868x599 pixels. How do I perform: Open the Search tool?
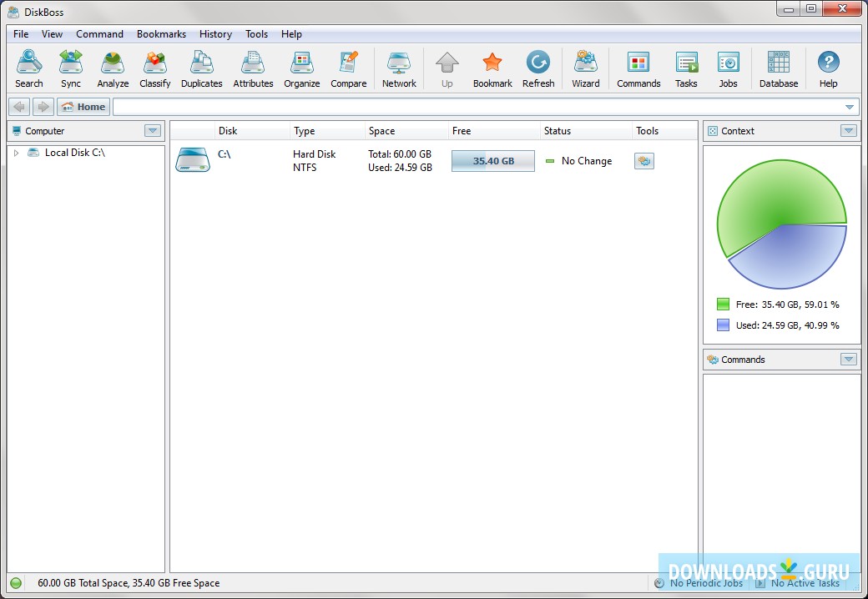28,68
